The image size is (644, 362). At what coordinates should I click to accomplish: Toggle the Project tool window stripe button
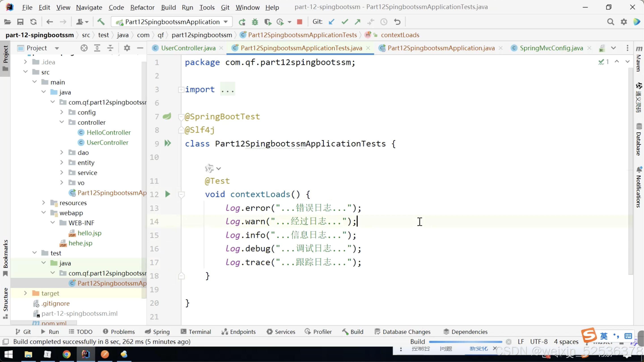coord(5,57)
